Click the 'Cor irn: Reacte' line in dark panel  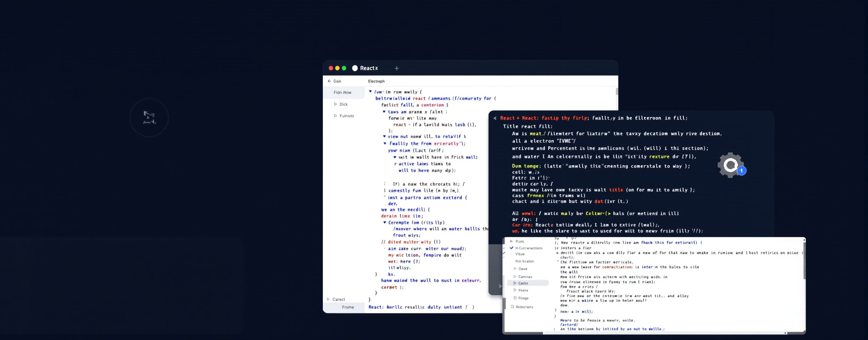(586, 225)
